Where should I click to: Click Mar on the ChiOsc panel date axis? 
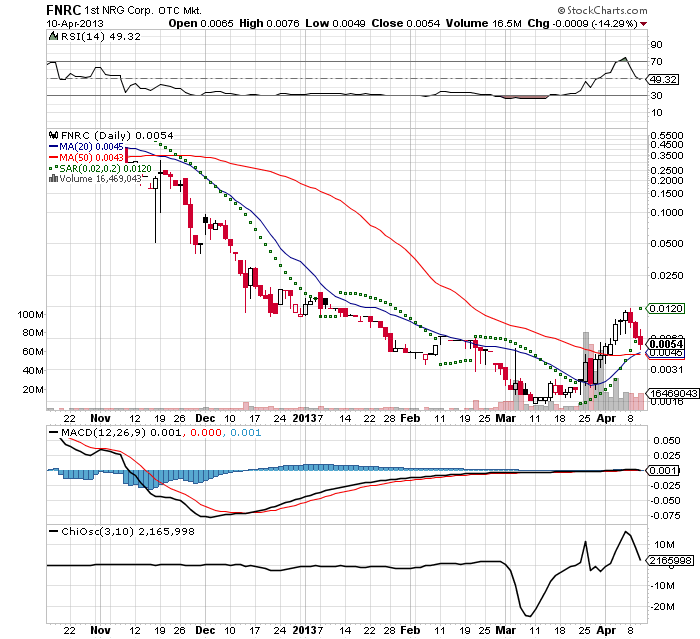506,630
